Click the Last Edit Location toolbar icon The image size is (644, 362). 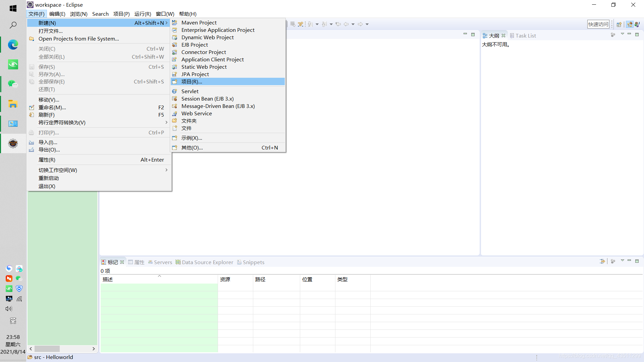point(338,24)
